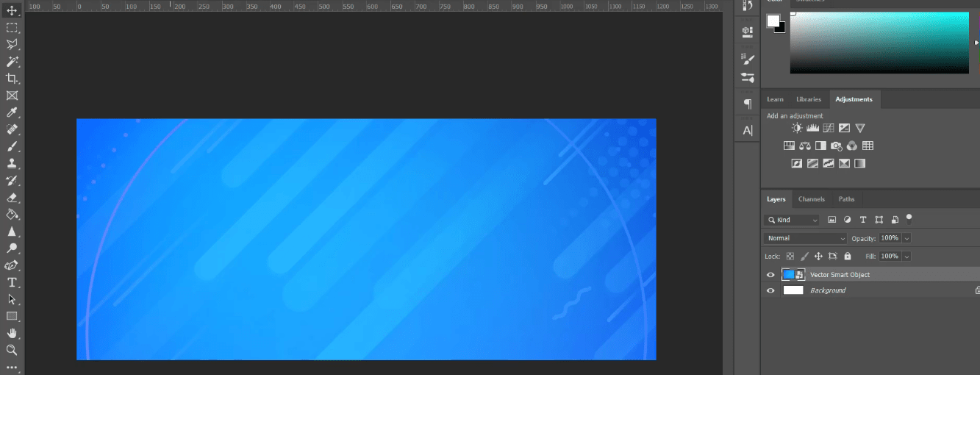Add a Brightness/Contrast adjustment

797,128
